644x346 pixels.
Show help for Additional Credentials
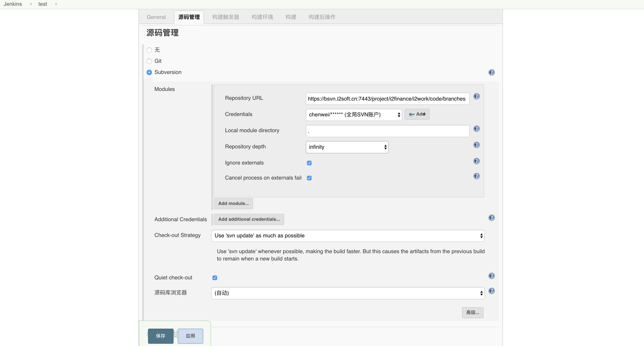[491, 218]
